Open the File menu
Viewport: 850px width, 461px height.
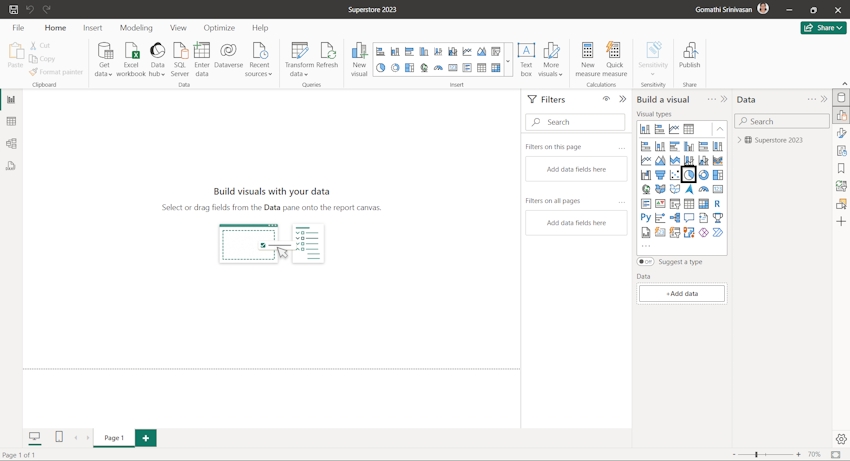[18, 28]
